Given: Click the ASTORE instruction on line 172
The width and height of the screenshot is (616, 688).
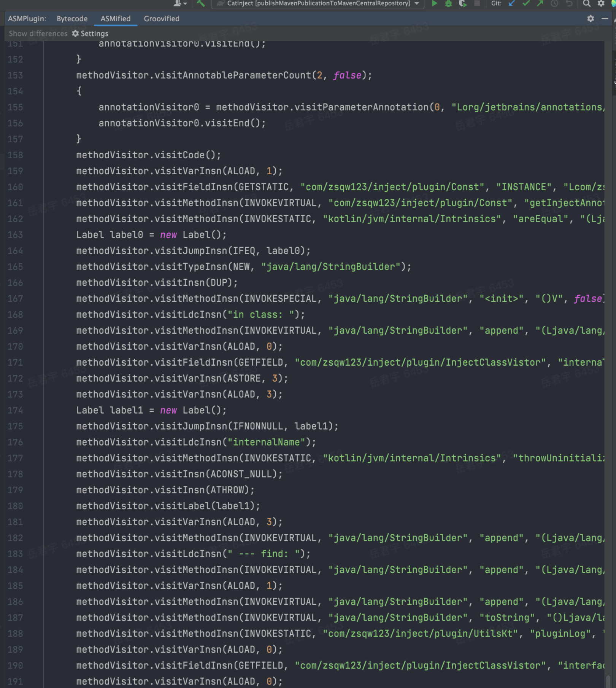Looking at the screenshot, I should (x=182, y=378).
